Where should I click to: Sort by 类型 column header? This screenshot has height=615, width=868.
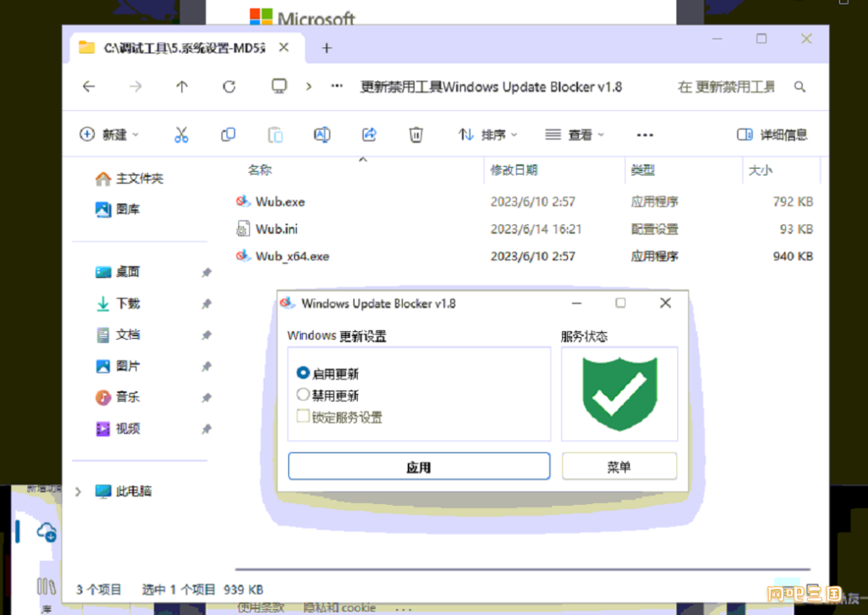(643, 169)
